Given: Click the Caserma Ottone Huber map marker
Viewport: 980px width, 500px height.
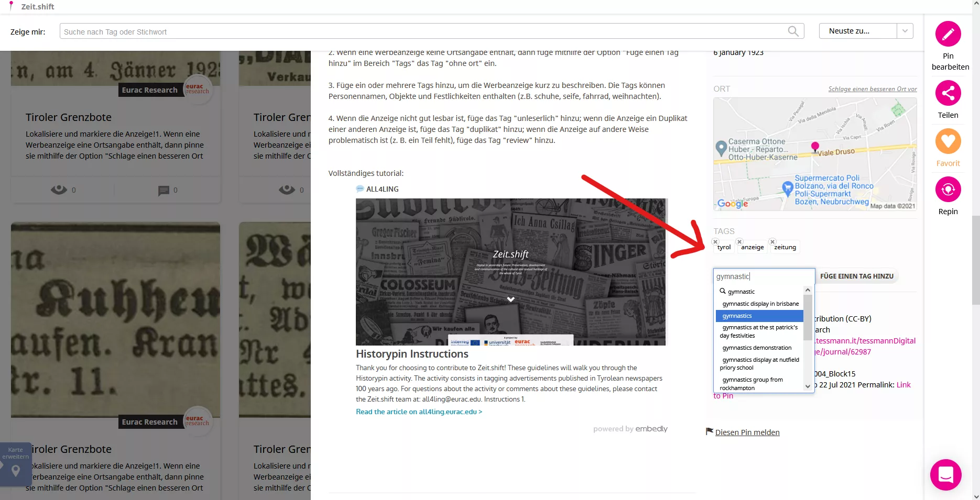Looking at the screenshot, I should click(721, 148).
